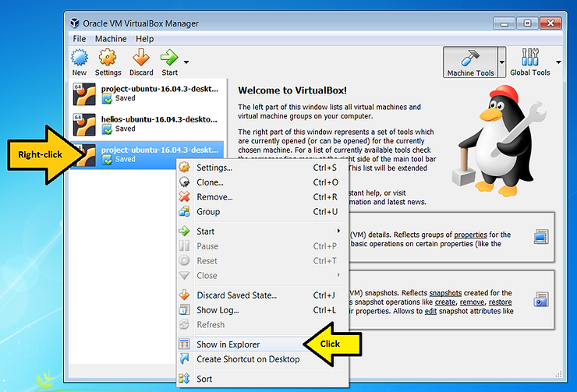Choose Sort in the context menu

[262, 379]
